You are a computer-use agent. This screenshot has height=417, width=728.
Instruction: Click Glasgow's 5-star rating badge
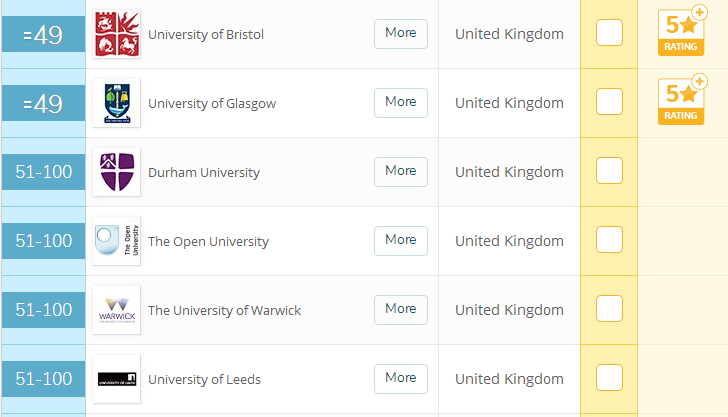pos(680,102)
